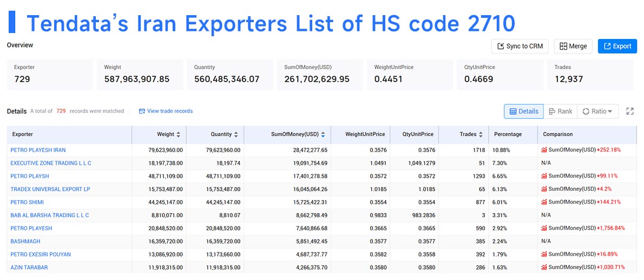Open the Ratio dropdown
The image size is (644, 280).
click(597, 111)
